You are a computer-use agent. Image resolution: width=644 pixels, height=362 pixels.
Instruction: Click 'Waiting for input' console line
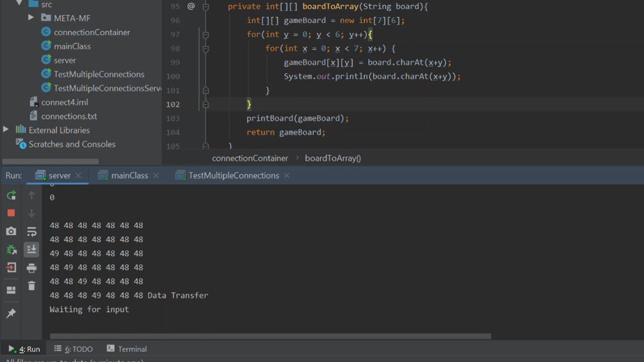[89, 309]
